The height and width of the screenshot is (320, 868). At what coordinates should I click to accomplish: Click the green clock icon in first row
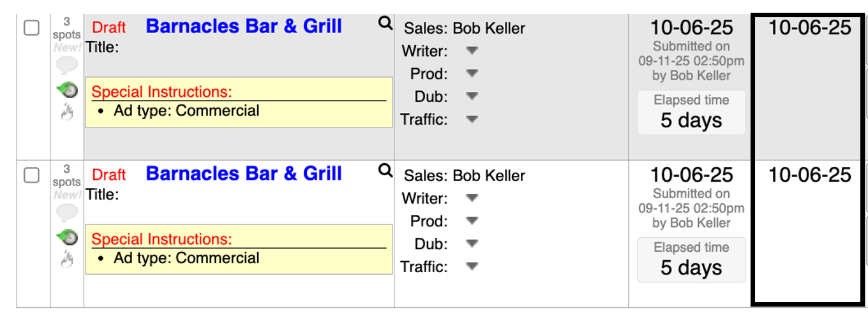click(67, 90)
